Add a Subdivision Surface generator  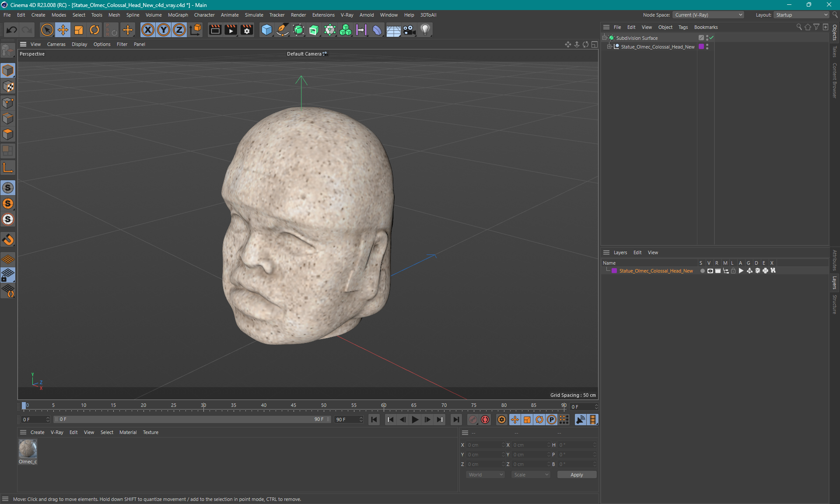point(298,30)
